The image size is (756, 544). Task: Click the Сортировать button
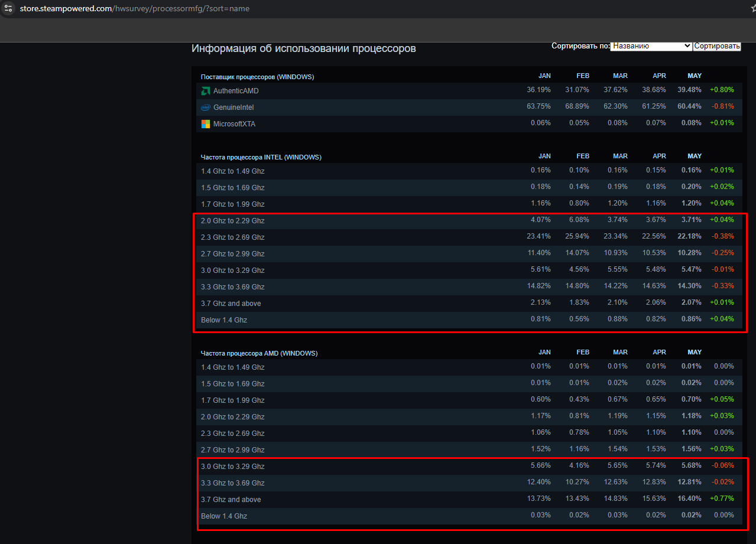pos(717,46)
